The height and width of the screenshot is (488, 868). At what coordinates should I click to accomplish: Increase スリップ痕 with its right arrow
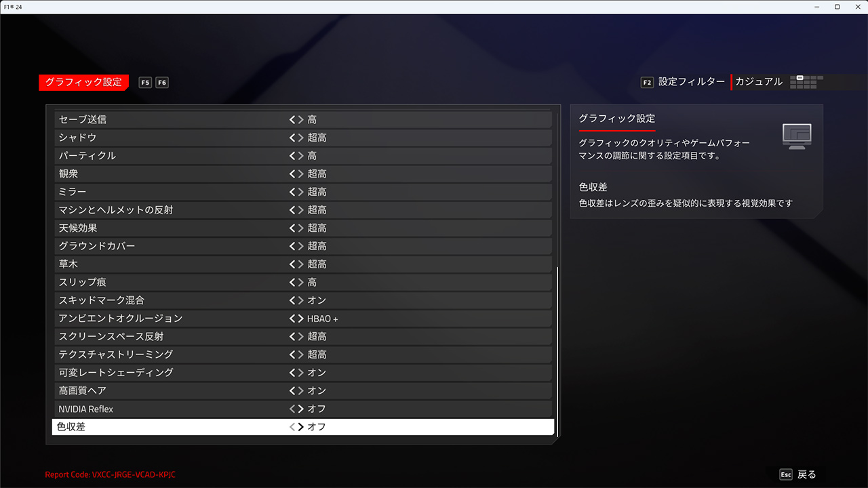[x=300, y=282]
